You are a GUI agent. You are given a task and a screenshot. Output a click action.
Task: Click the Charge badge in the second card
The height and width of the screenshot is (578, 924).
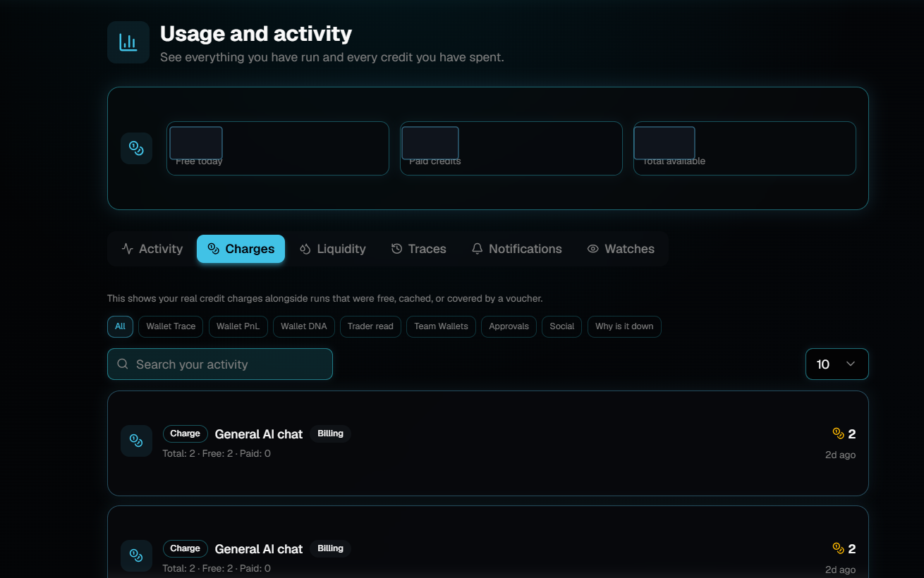point(186,548)
